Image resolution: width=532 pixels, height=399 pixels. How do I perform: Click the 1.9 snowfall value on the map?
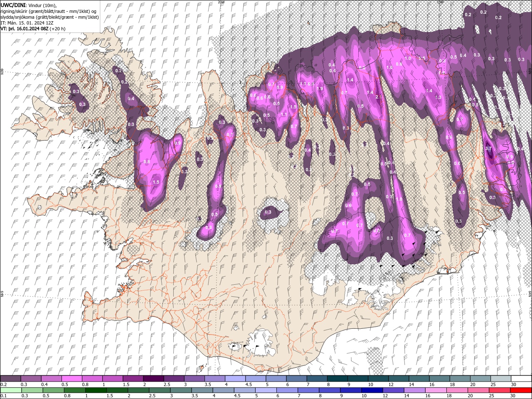[x=320, y=89]
